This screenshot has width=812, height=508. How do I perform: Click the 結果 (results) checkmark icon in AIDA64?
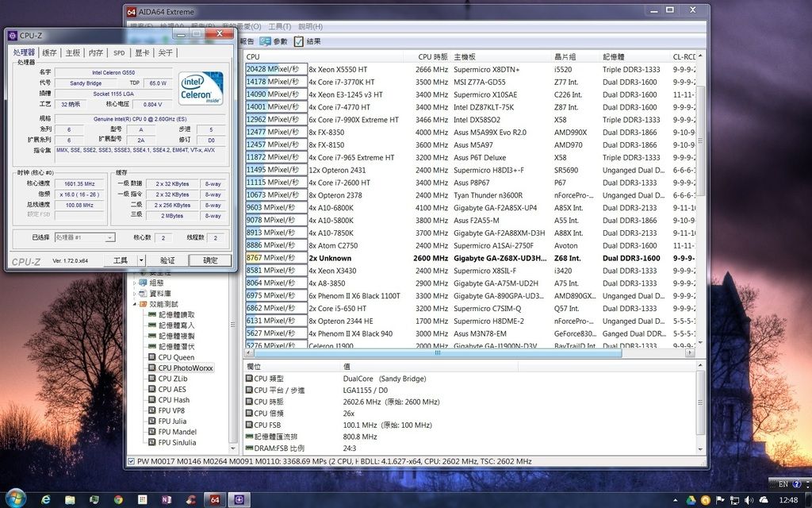click(299, 41)
